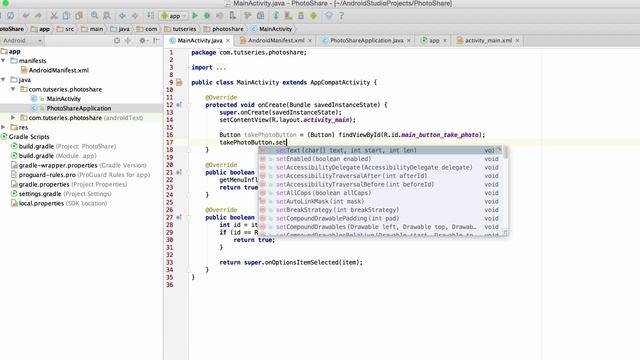
Task: Run the app with the green play icon
Action: click(x=195, y=16)
